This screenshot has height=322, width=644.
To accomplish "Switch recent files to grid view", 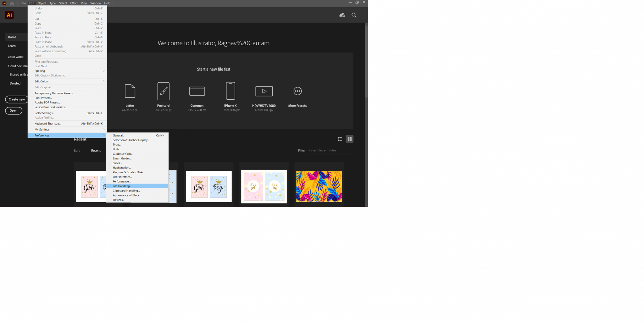I will coord(350,139).
